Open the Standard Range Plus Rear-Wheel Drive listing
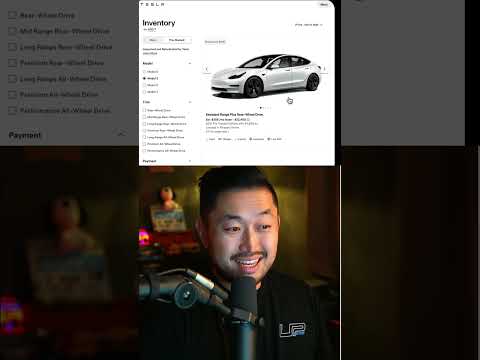Screen dimensions: 480x360 click(x=234, y=114)
